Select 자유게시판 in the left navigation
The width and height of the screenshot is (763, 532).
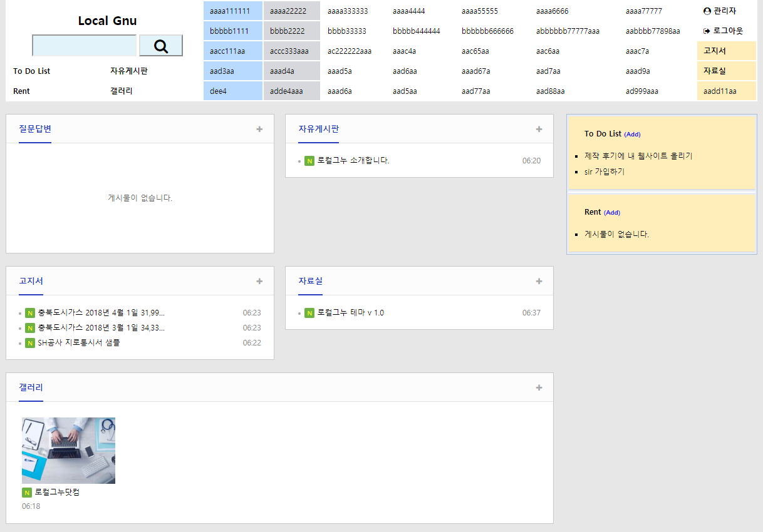tap(129, 71)
